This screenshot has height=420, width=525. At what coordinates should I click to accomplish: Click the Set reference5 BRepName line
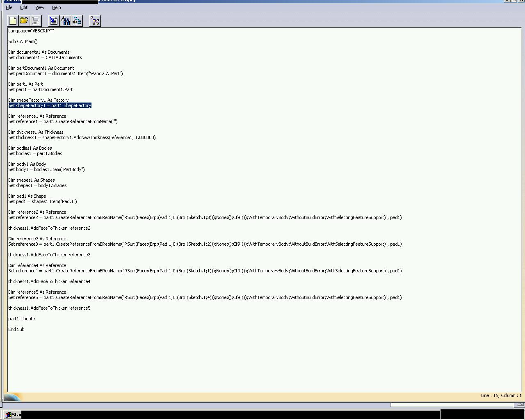coord(205,297)
